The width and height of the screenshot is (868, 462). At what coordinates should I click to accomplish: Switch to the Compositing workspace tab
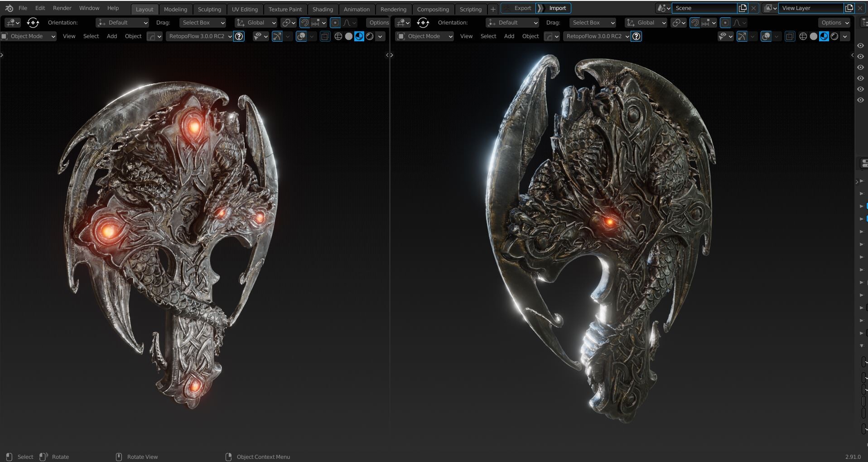(433, 9)
